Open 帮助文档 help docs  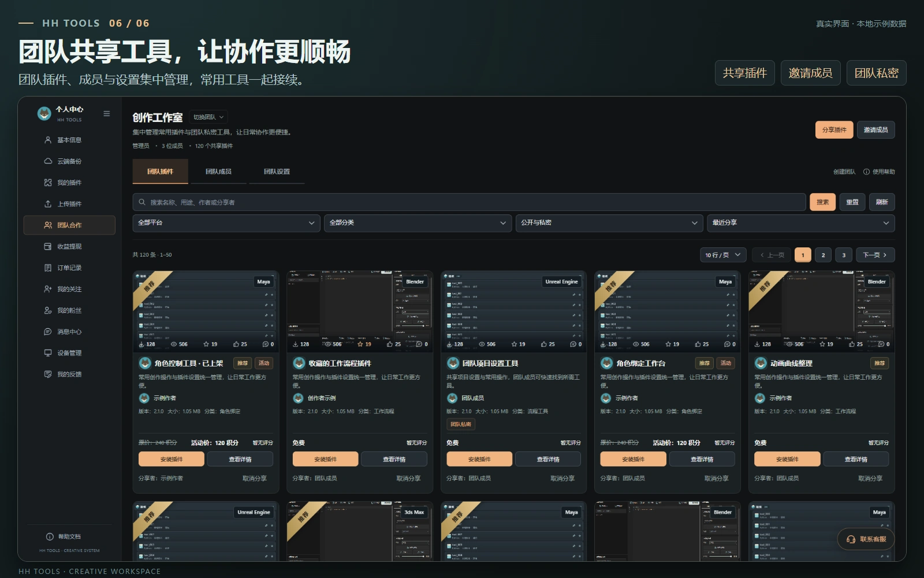(64, 536)
